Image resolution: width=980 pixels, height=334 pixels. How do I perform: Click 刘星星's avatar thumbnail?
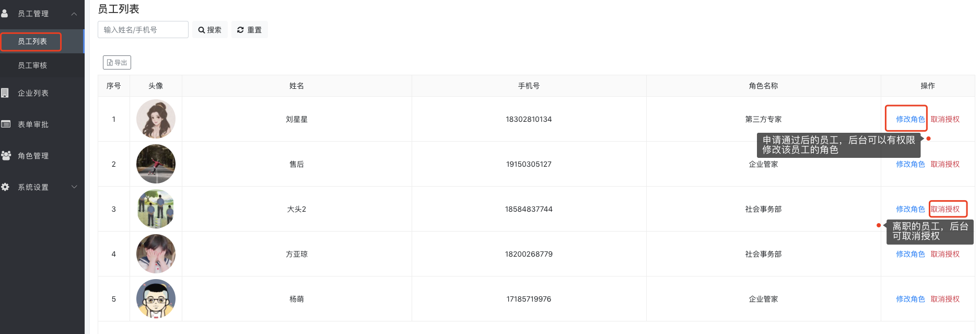[x=156, y=119]
